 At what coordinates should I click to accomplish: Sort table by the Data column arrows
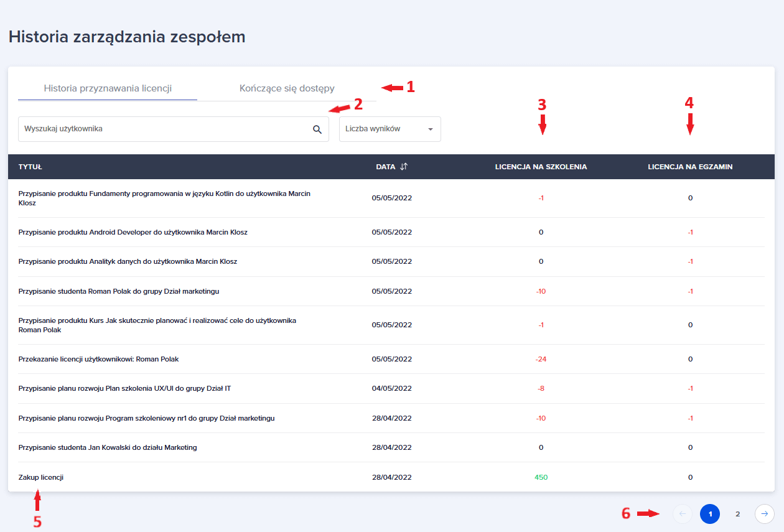(x=404, y=167)
